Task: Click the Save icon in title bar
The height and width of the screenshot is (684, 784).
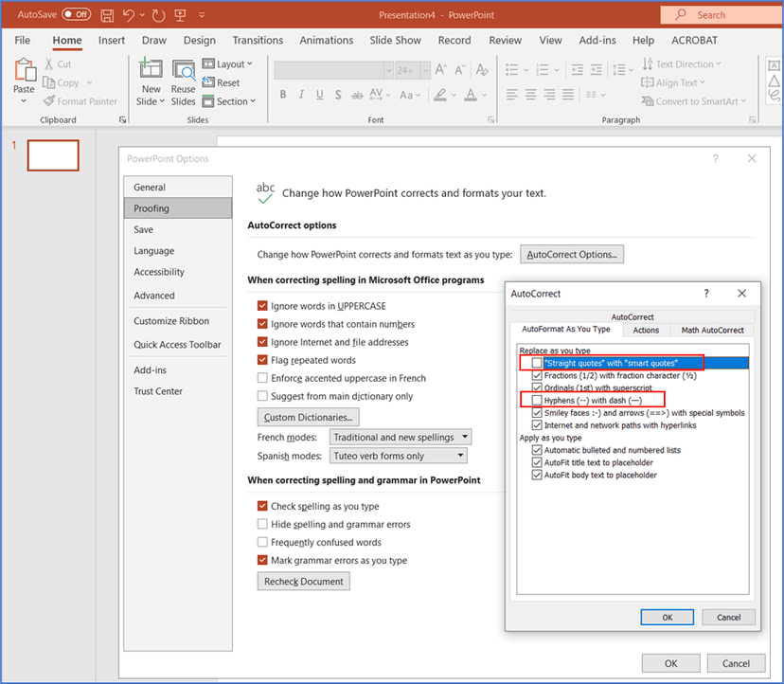Action: [107, 15]
